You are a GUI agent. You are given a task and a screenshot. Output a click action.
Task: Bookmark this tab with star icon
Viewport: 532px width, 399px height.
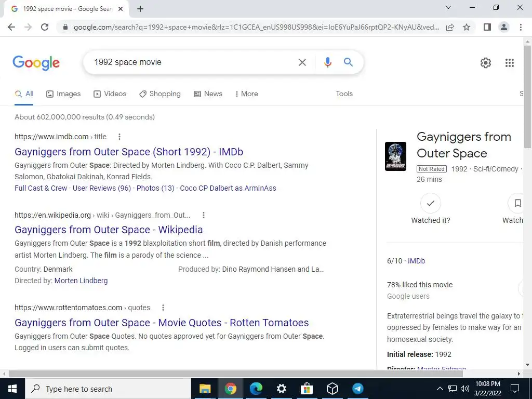click(467, 27)
